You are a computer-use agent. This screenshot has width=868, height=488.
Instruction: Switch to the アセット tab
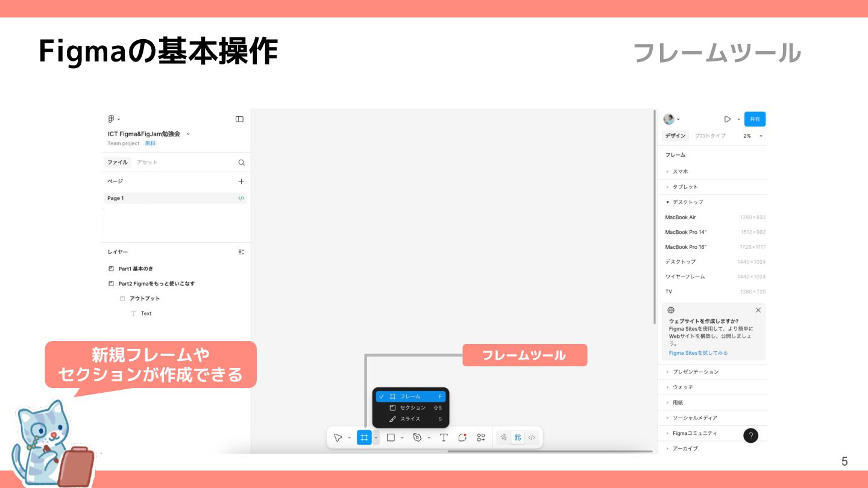[147, 162]
